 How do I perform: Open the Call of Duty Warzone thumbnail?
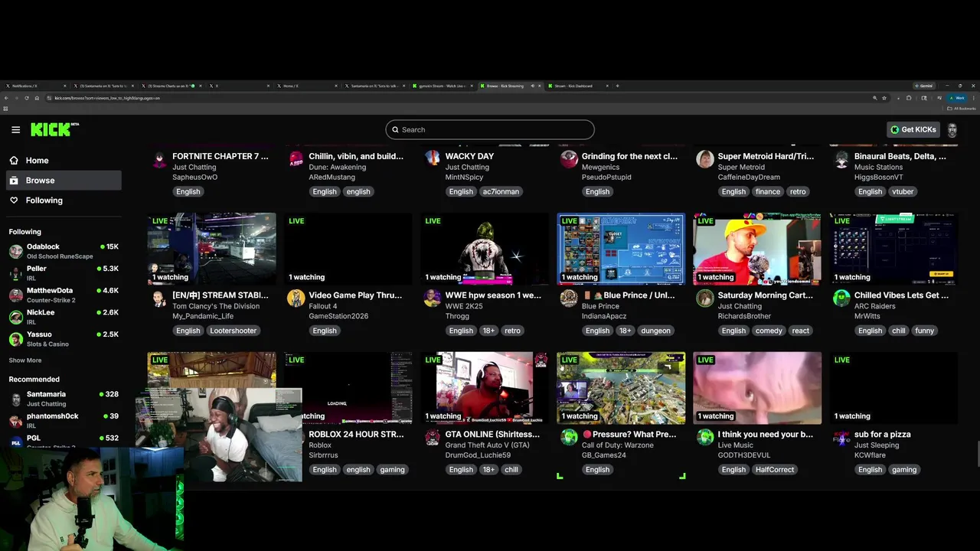[x=621, y=388]
